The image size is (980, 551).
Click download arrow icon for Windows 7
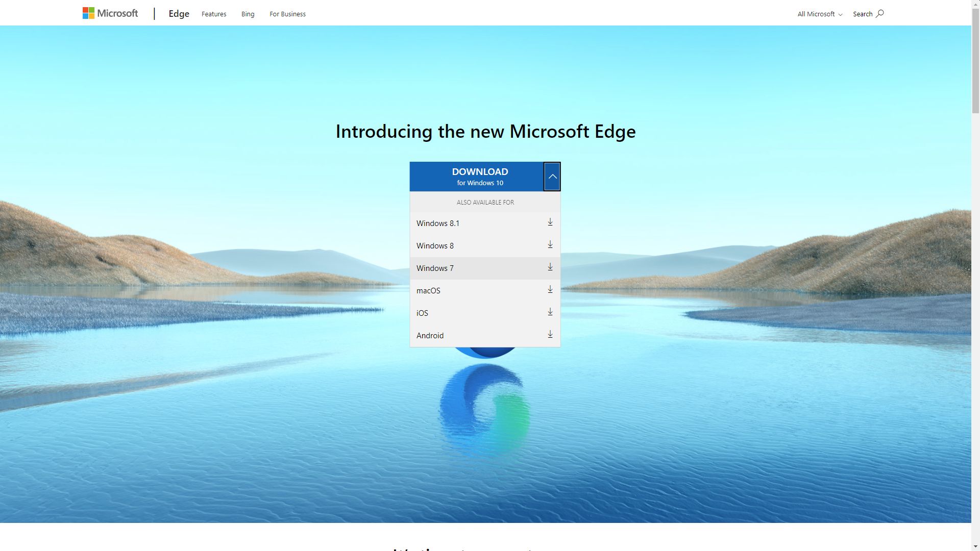(x=550, y=267)
